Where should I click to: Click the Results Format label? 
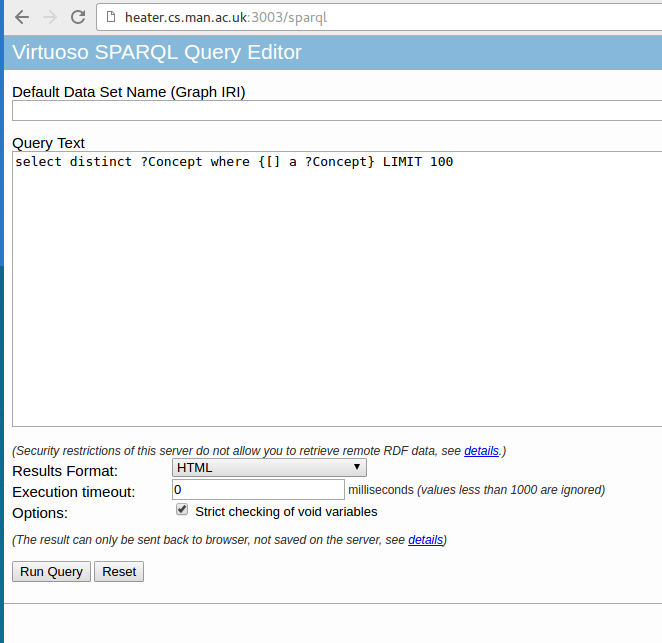pyautogui.click(x=65, y=471)
